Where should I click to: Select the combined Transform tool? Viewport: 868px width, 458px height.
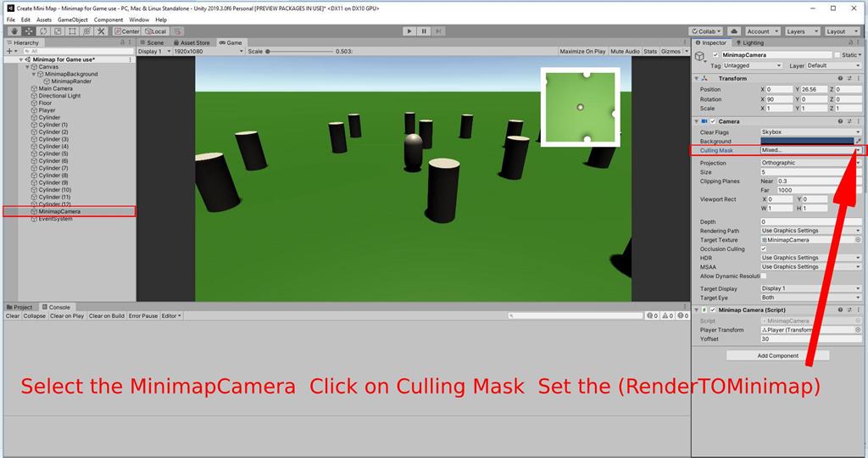pos(86,31)
